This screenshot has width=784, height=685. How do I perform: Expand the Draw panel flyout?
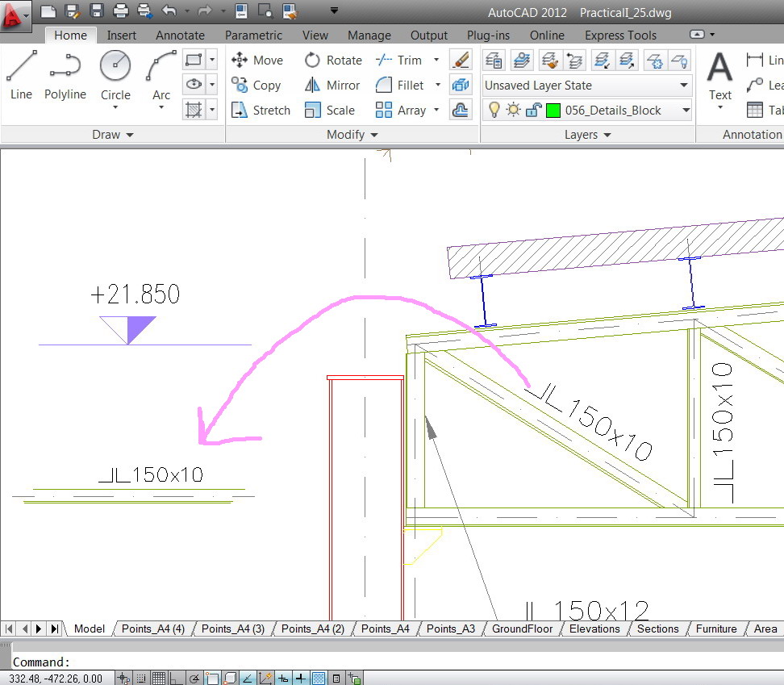112,135
